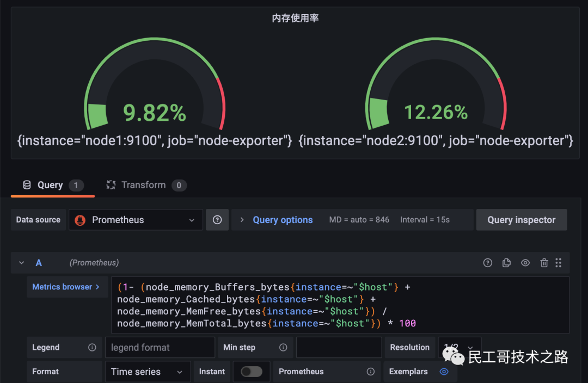The image size is (588, 383).
Task: Click the query name A
Action: point(39,263)
